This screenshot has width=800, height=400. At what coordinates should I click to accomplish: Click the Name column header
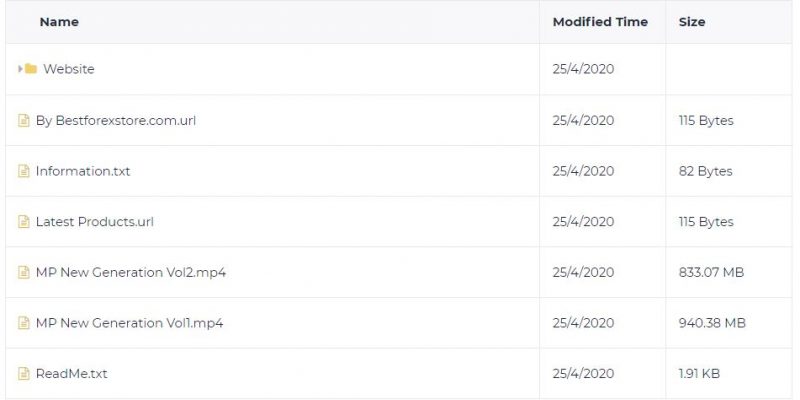pyautogui.click(x=59, y=22)
